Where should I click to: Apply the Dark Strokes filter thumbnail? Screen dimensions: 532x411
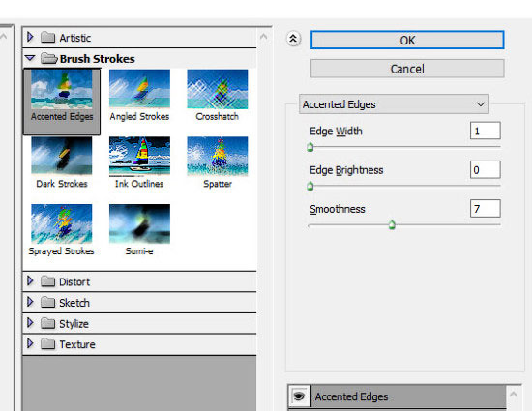62,162
